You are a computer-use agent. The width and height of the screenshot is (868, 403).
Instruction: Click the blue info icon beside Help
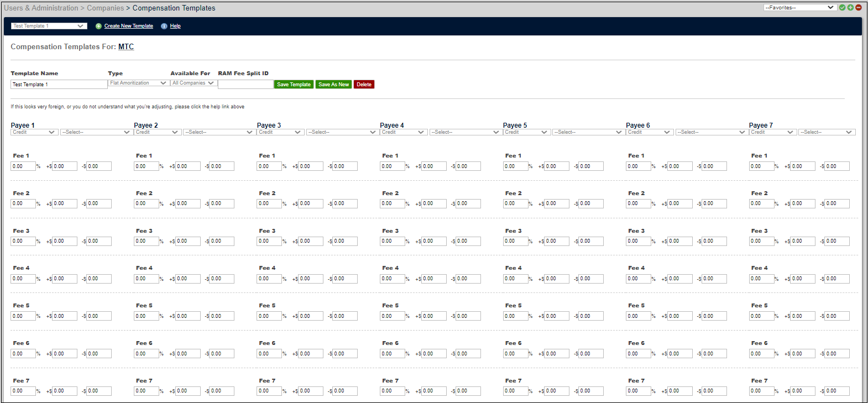point(164,26)
